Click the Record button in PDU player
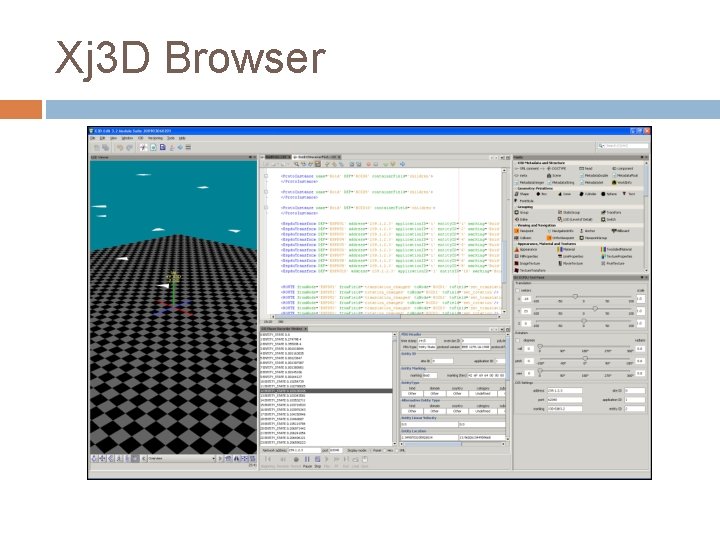The width and height of the screenshot is (720, 540). (296, 460)
